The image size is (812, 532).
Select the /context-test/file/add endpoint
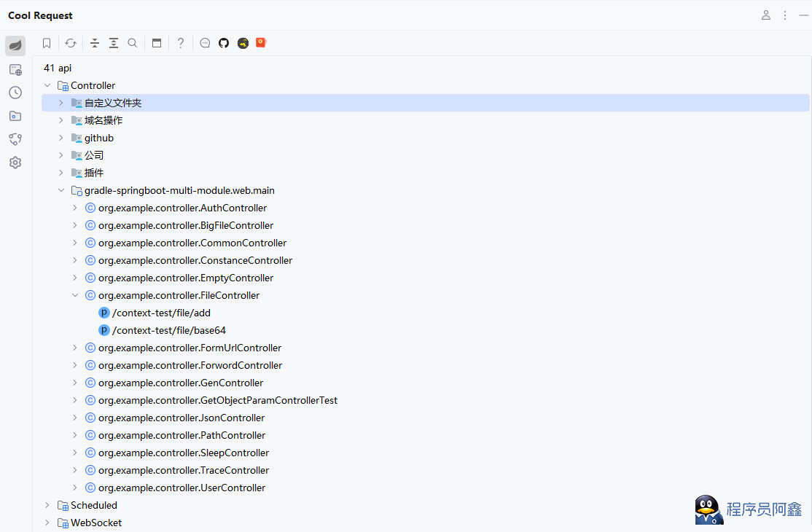point(161,313)
